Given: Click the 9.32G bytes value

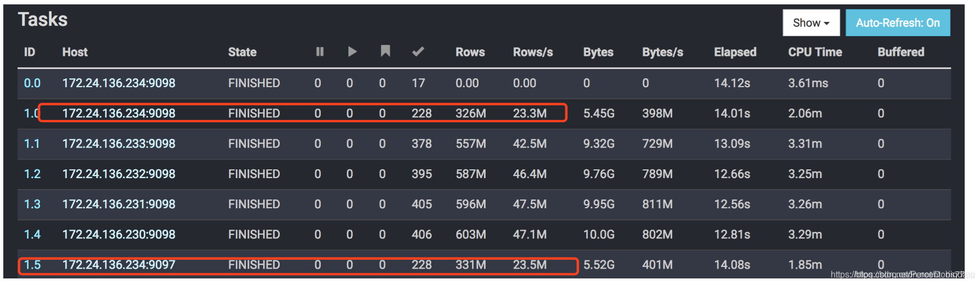Looking at the screenshot, I should (599, 144).
